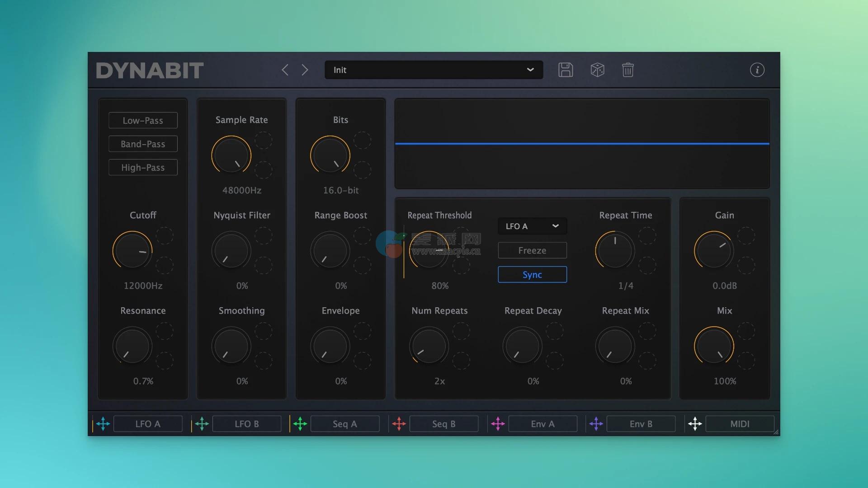Click the blue waveform display line
Screen dimensions: 868x488
[582, 144]
